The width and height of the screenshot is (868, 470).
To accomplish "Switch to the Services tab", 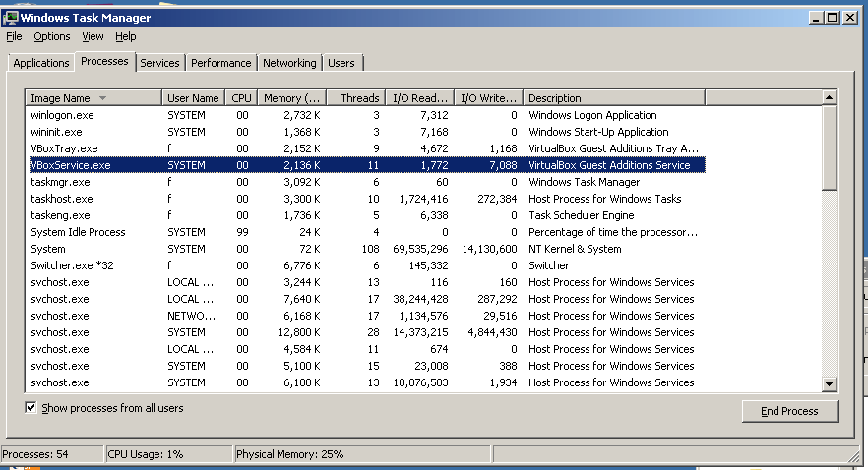I will 159,63.
